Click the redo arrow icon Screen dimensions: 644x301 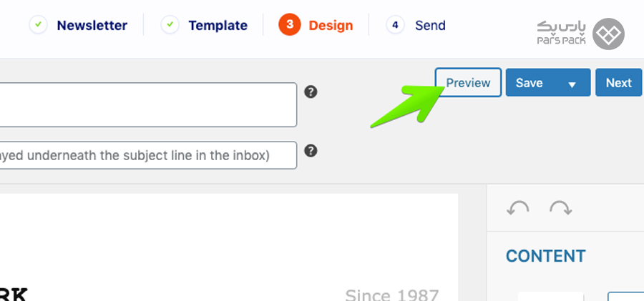pos(560,208)
